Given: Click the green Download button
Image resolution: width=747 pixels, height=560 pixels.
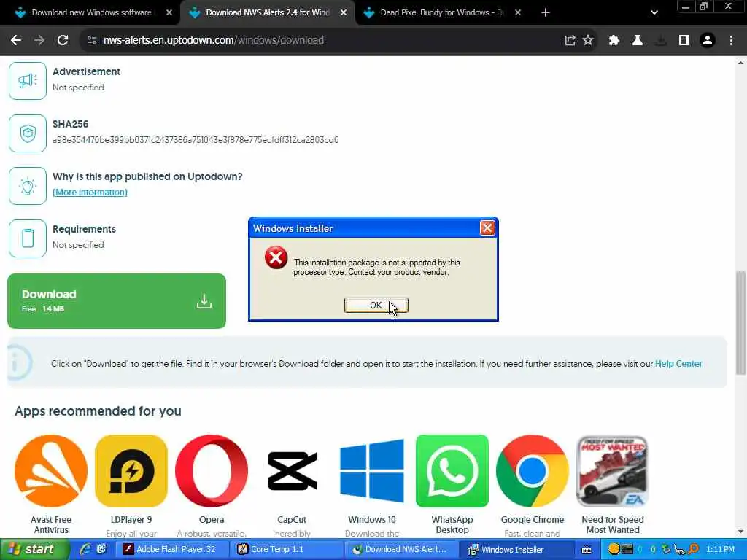Looking at the screenshot, I should coord(117,301).
